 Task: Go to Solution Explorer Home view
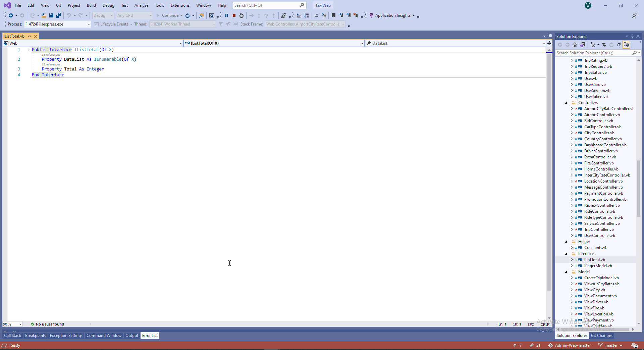[575, 45]
